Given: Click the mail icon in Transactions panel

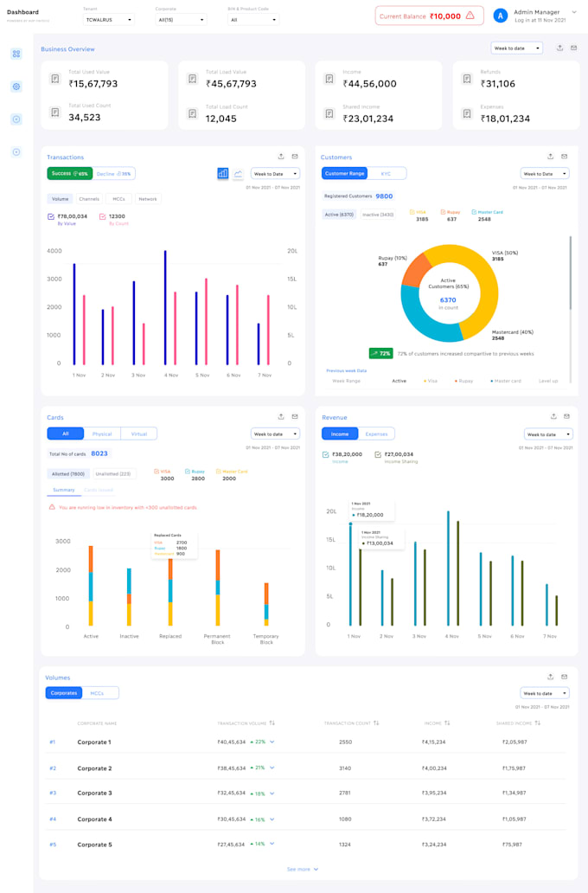Looking at the screenshot, I should tap(295, 157).
